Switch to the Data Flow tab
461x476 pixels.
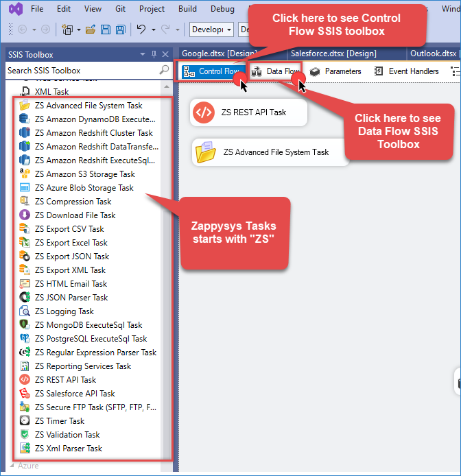pyautogui.click(x=275, y=71)
